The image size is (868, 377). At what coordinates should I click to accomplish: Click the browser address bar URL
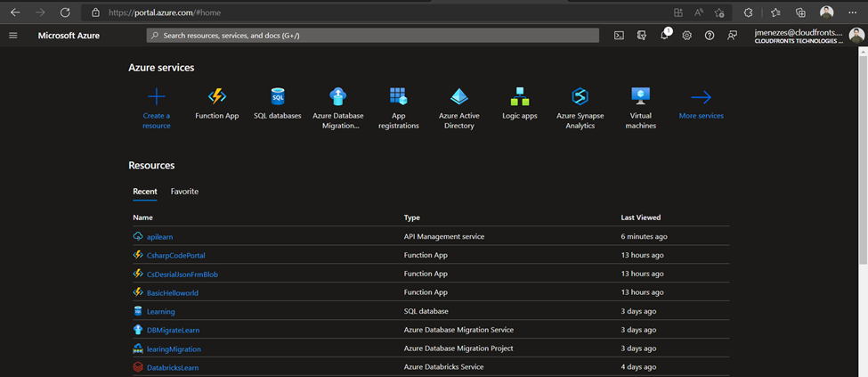[166, 12]
